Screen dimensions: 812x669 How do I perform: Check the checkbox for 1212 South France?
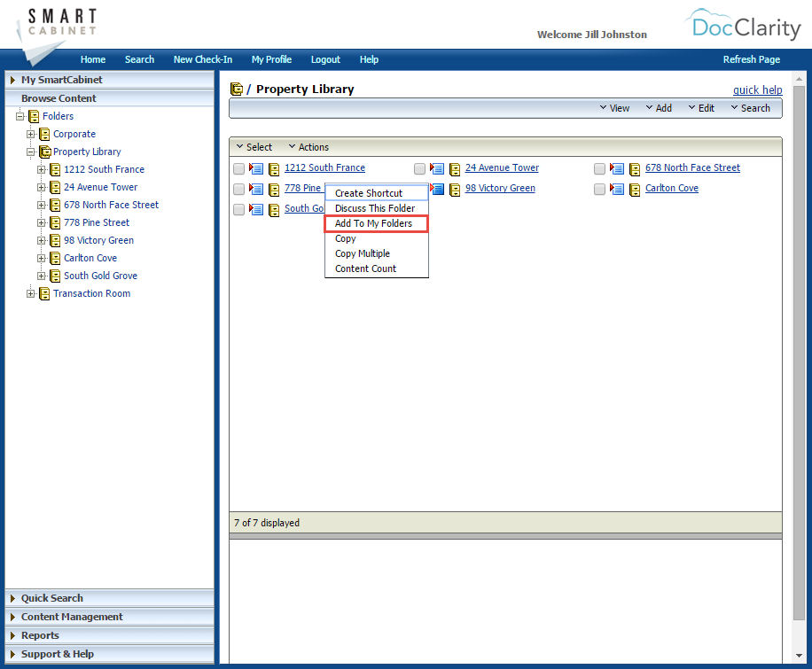click(x=238, y=168)
